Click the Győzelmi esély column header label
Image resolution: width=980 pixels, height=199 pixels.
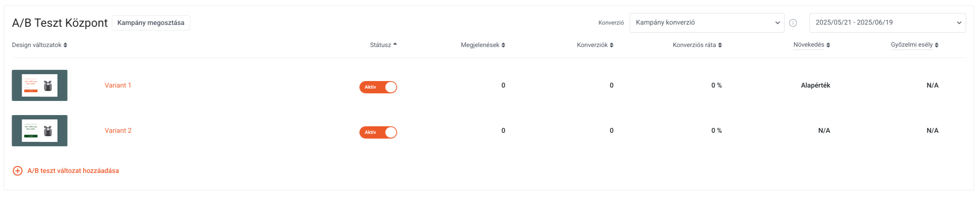(912, 45)
